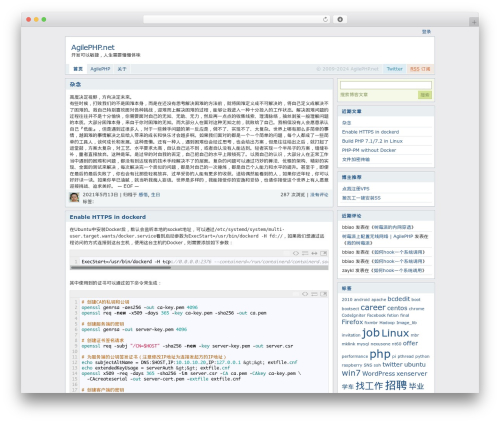Viewport: 500px width, 423px height.
Task: Open a new browser tab with plus button
Action: point(474,22)
